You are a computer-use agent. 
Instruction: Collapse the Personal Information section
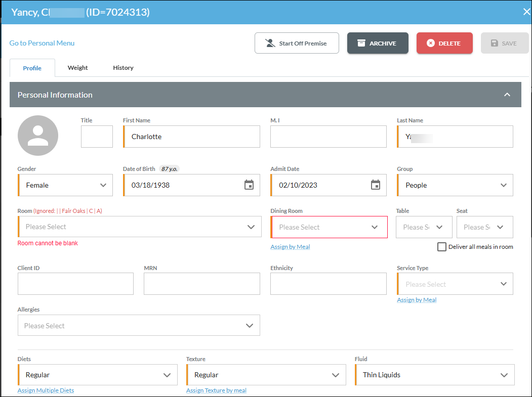click(507, 95)
